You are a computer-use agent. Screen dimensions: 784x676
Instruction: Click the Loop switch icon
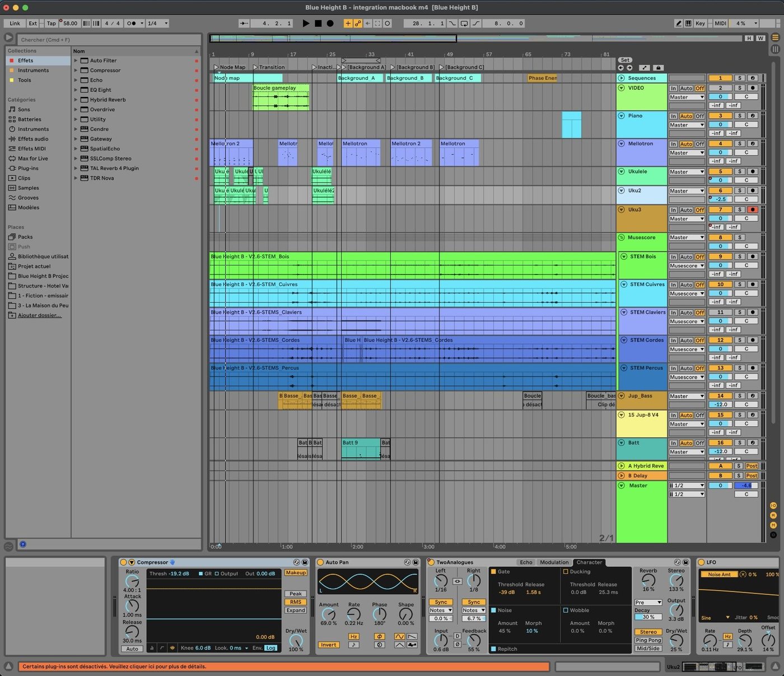point(464,24)
